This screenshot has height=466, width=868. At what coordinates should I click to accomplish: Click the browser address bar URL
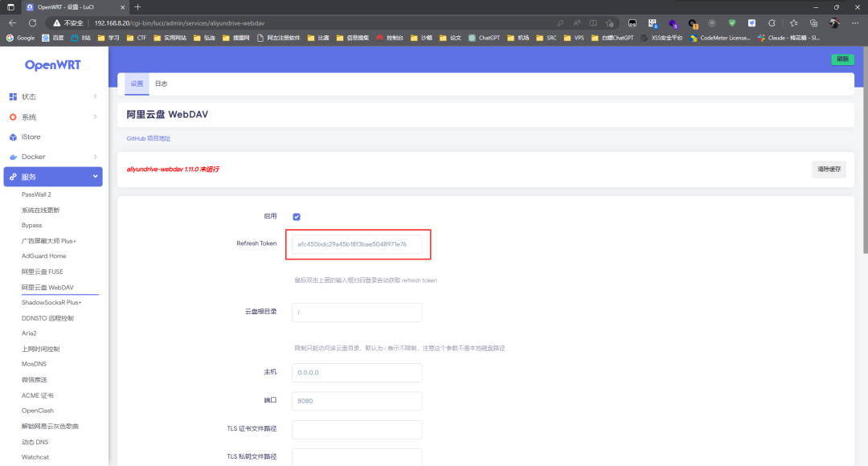click(179, 23)
